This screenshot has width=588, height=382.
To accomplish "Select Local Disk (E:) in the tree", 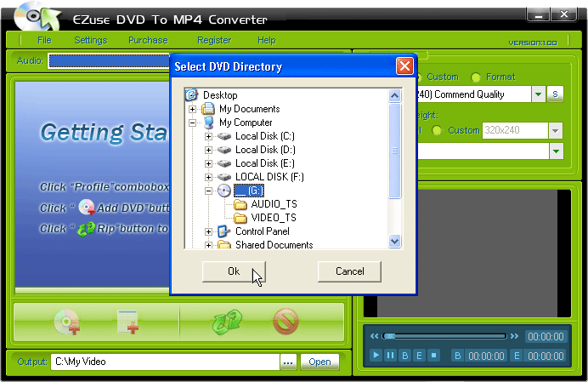I will tap(265, 163).
